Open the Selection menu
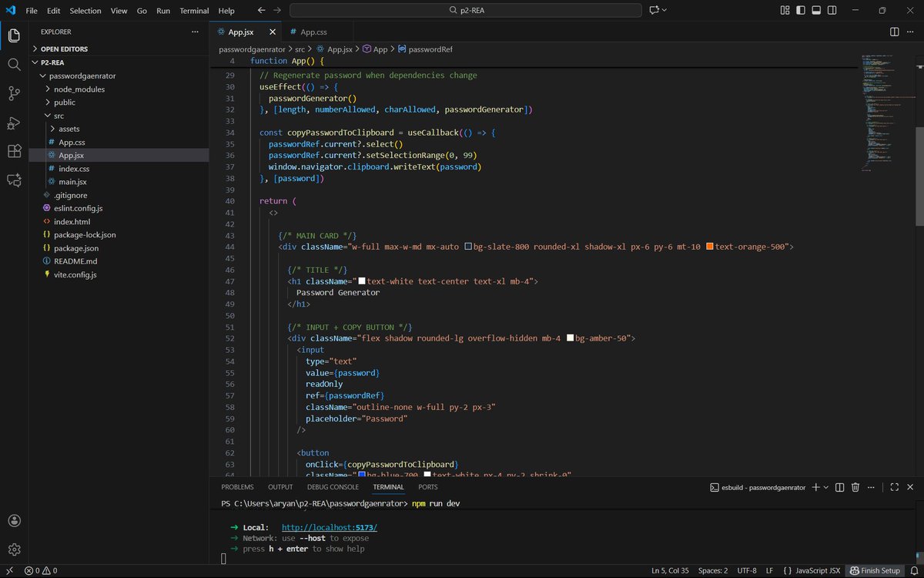Screen dimensions: 924x578 tap(85, 11)
